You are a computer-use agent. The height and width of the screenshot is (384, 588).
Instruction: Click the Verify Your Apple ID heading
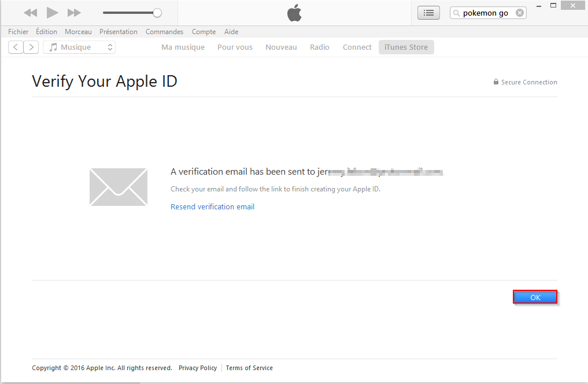click(x=105, y=82)
